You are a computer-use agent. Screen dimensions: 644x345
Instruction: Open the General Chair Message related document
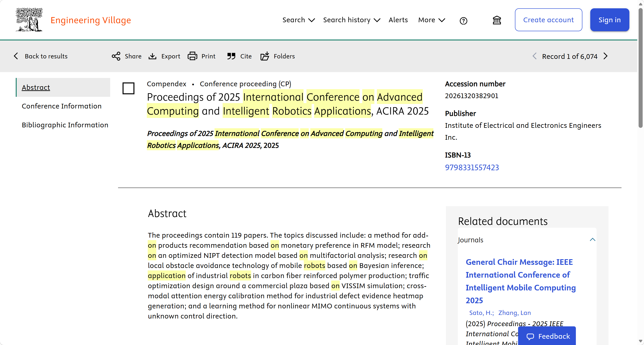(x=521, y=281)
